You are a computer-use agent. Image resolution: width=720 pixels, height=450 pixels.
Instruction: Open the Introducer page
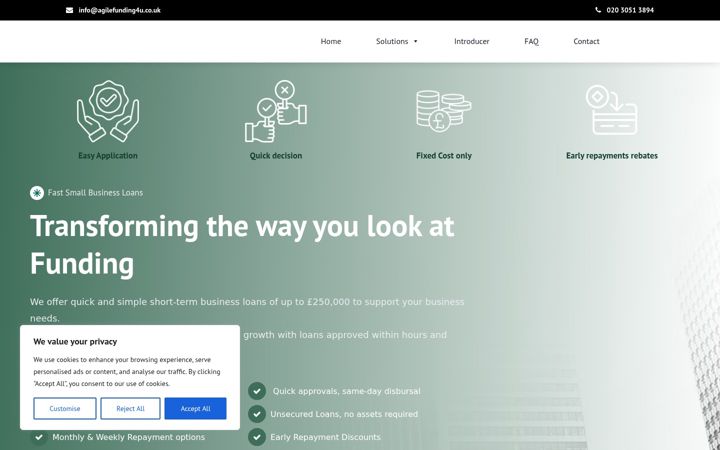(472, 41)
